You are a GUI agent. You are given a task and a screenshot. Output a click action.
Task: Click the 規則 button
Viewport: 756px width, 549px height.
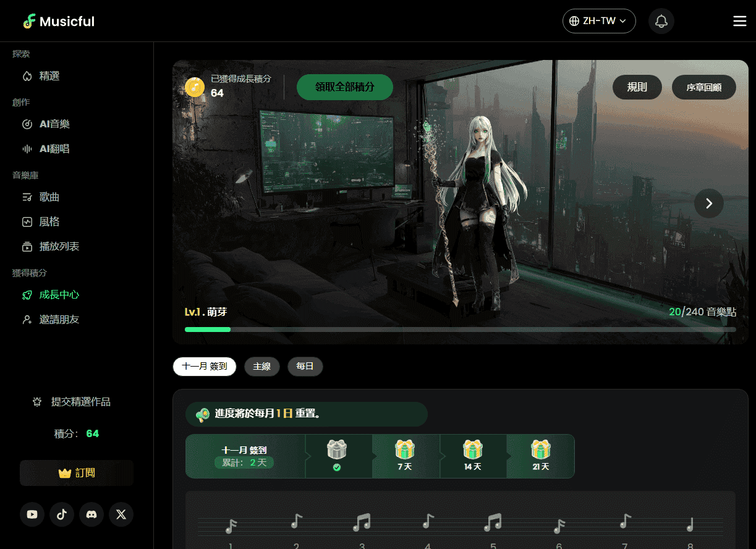(x=637, y=87)
